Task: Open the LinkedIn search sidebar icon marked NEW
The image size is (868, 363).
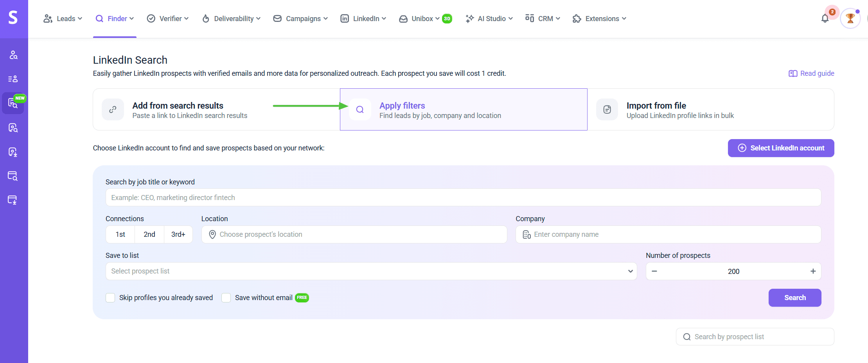Action: (13, 104)
